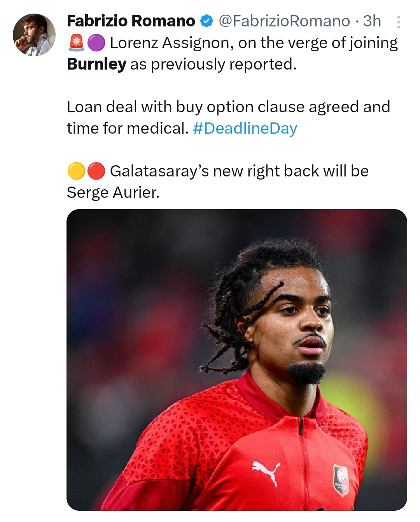
Task: Click the blue verified badge
Action: (x=206, y=21)
